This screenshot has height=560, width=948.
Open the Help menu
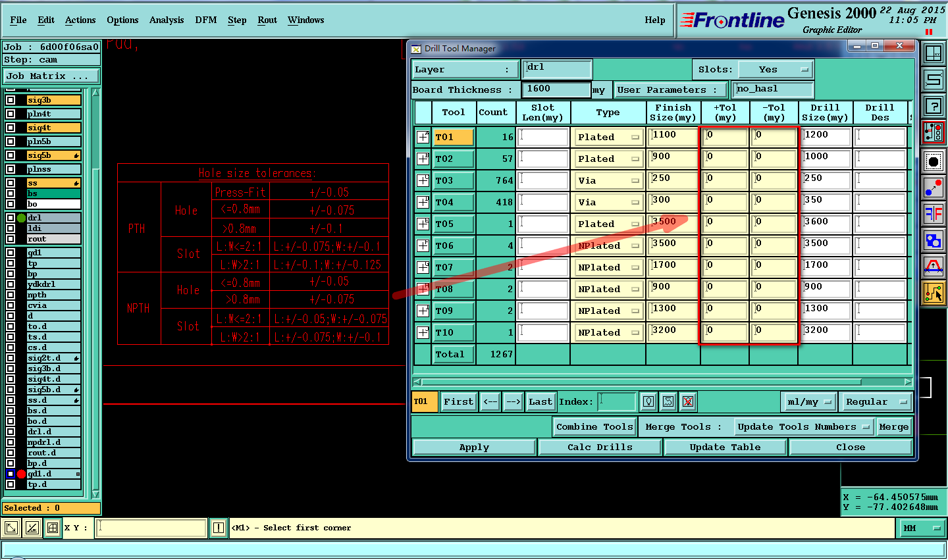(x=655, y=20)
